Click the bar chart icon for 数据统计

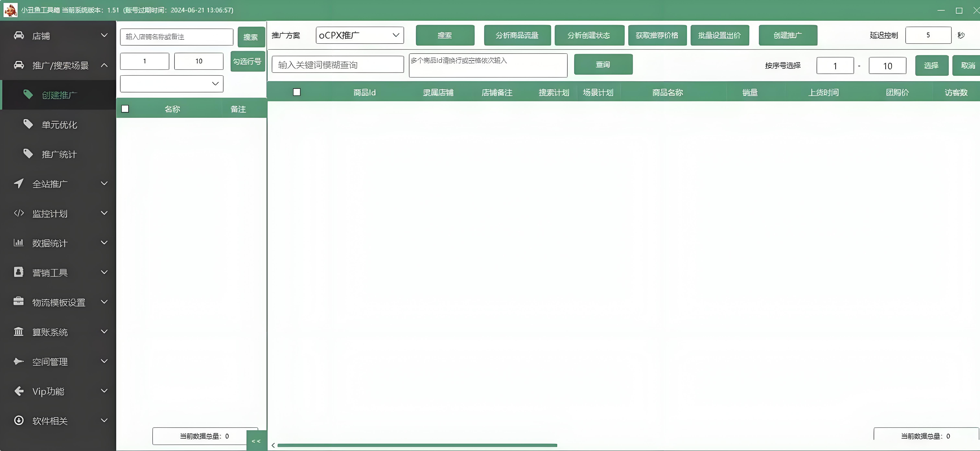point(19,243)
